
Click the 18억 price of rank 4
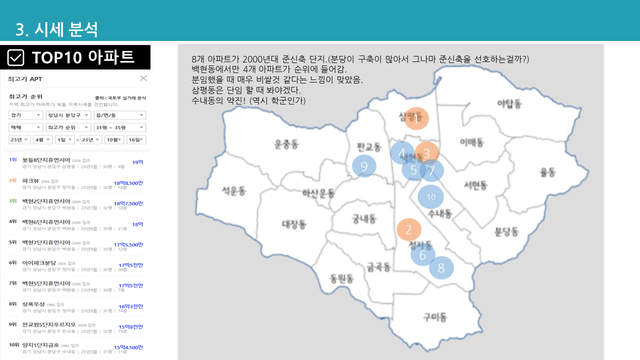coord(138,224)
